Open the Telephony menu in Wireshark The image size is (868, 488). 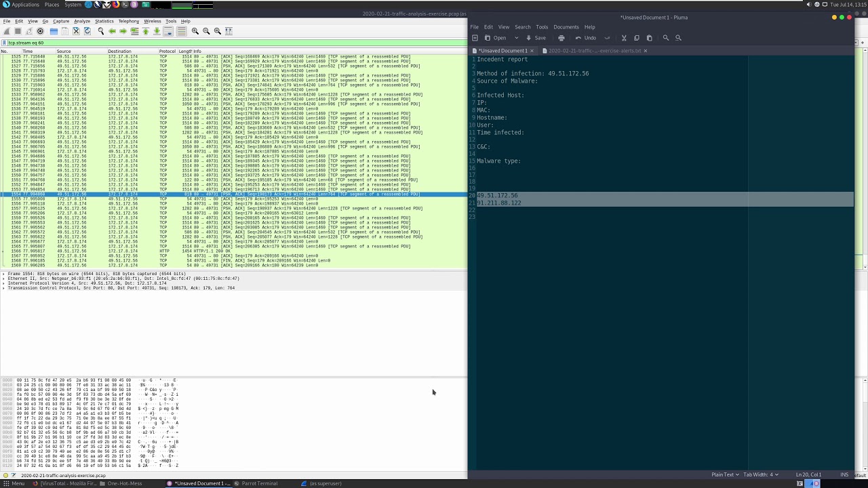click(x=128, y=21)
